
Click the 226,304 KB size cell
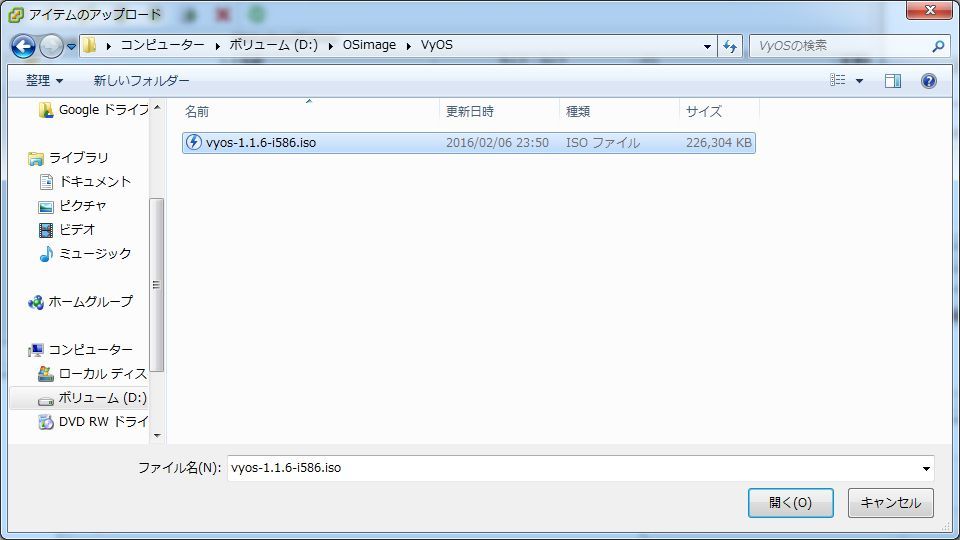(719, 143)
